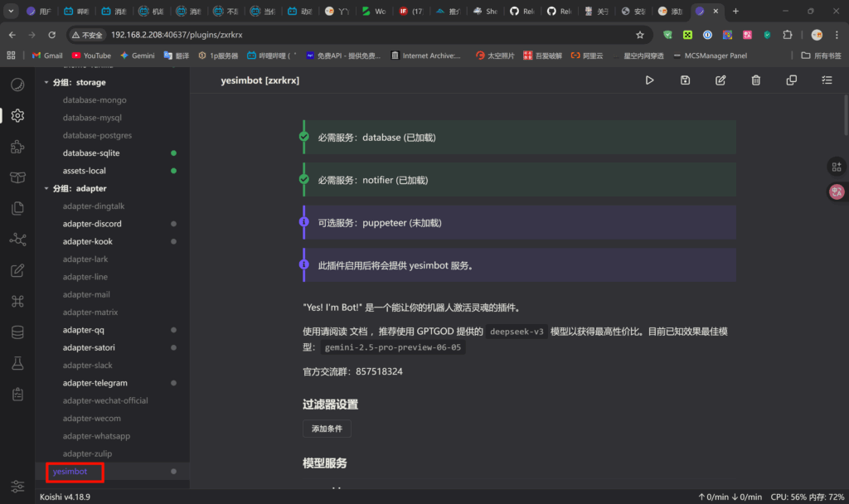The image size is (849, 504).
Task: Toggle the status dot beside adapter-qq
Action: [172, 330]
